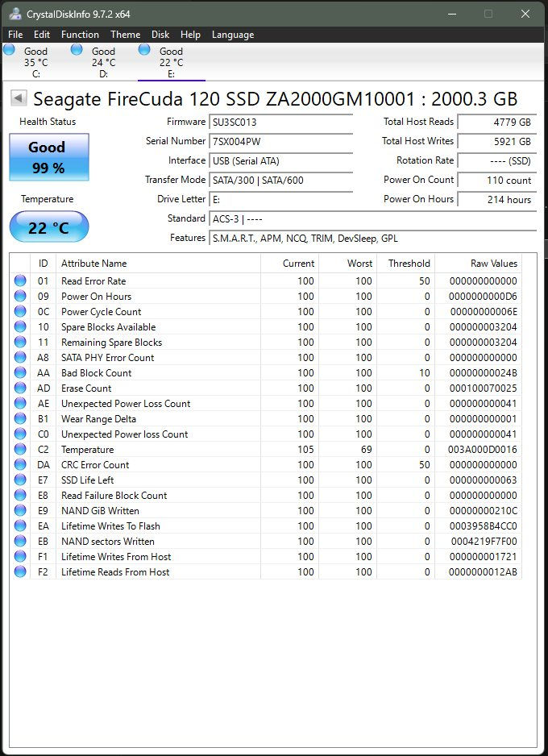Open the File menu
Screen dimensions: 548x756
15,35
